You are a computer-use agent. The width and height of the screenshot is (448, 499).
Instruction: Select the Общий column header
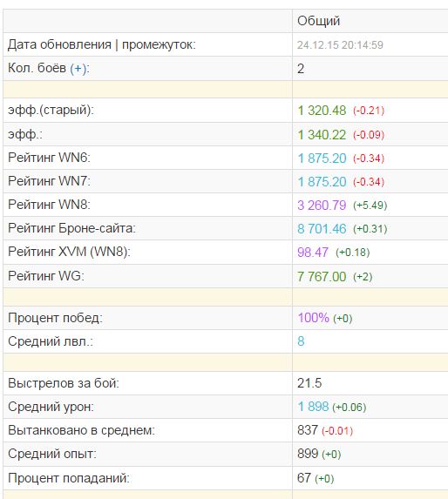(318, 21)
